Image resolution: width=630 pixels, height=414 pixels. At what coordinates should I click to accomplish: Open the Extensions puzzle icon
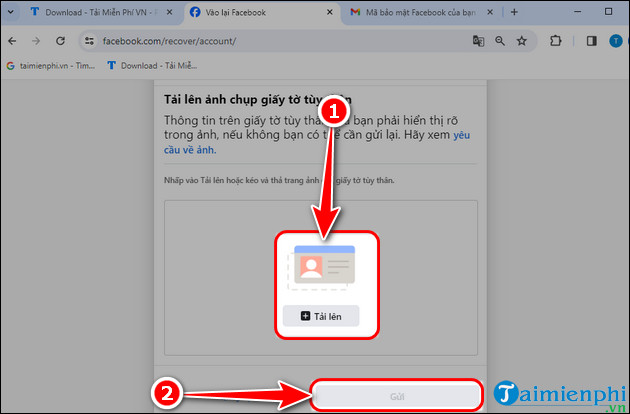(x=555, y=41)
